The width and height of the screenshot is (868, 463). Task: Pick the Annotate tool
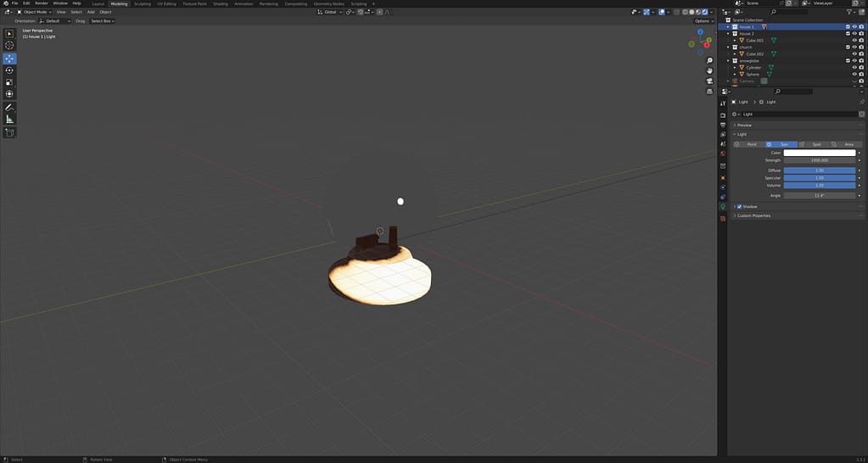click(x=10, y=108)
